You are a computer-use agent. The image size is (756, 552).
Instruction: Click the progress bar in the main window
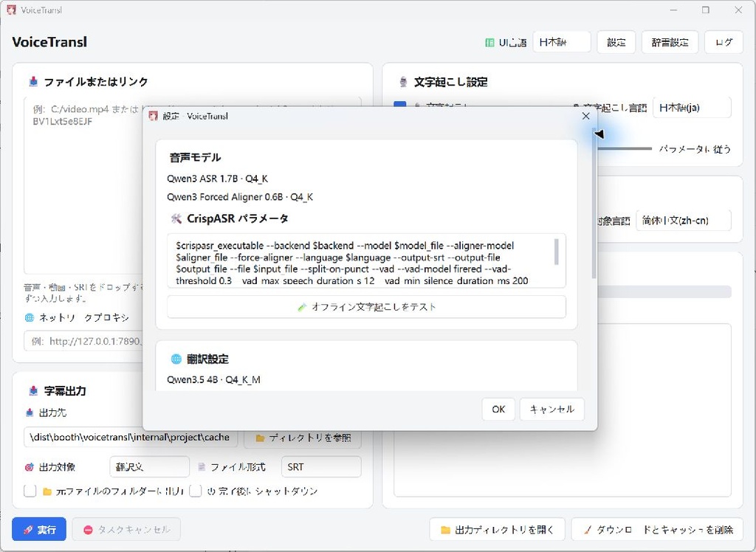[664, 291]
